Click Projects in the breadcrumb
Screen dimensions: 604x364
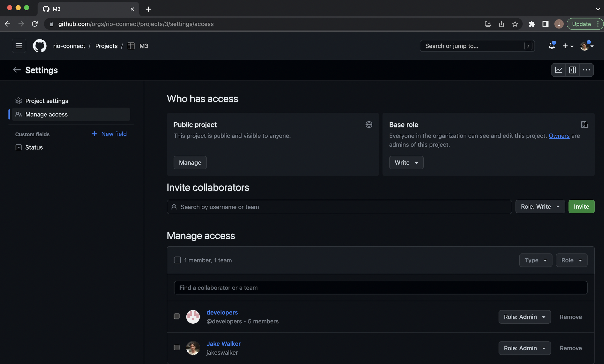[x=106, y=46]
